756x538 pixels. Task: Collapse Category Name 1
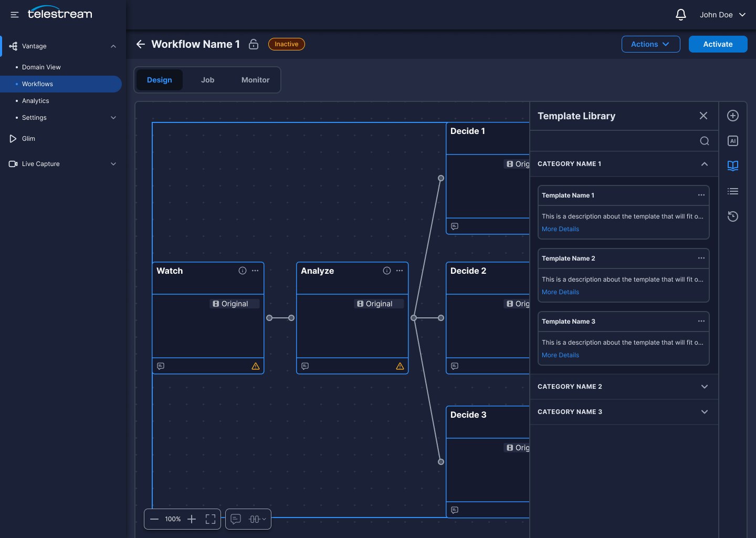coord(705,164)
